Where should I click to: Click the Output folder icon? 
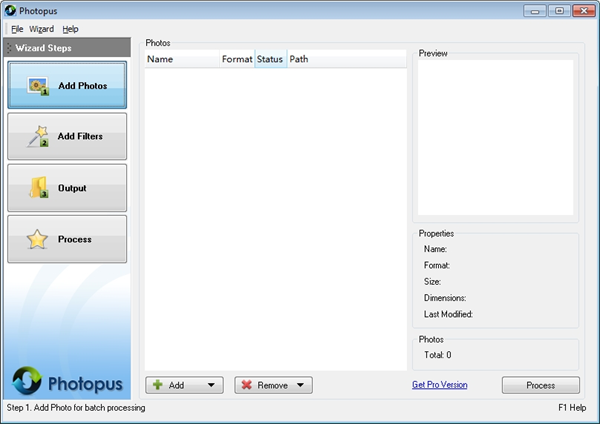[39, 188]
